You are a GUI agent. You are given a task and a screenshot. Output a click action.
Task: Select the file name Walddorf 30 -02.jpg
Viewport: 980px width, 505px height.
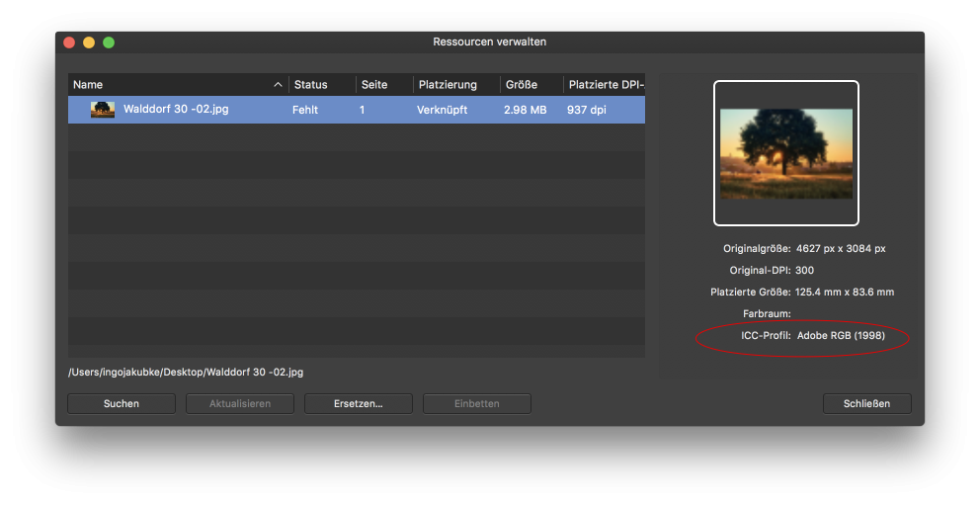click(x=176, y=109)
